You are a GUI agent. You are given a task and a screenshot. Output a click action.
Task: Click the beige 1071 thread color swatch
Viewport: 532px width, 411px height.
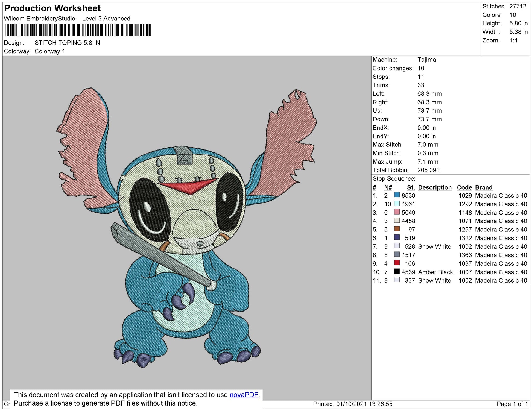click(397, 221)
